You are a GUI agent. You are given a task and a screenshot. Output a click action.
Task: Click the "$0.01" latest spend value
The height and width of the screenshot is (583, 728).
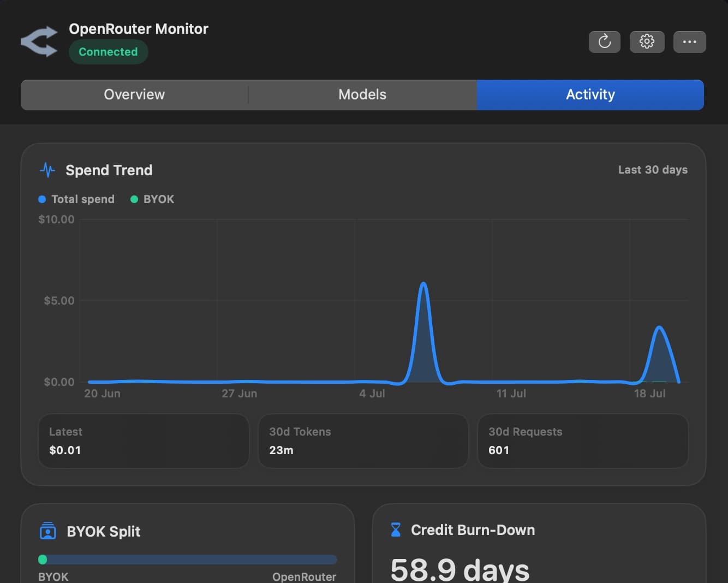pos(65,450)
